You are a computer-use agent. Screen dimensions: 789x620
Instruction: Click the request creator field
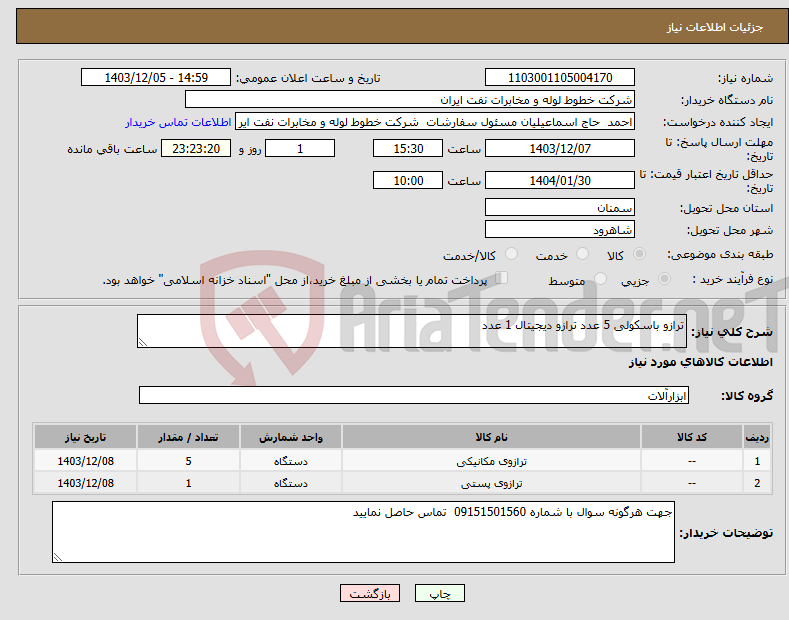click(435, 122)
